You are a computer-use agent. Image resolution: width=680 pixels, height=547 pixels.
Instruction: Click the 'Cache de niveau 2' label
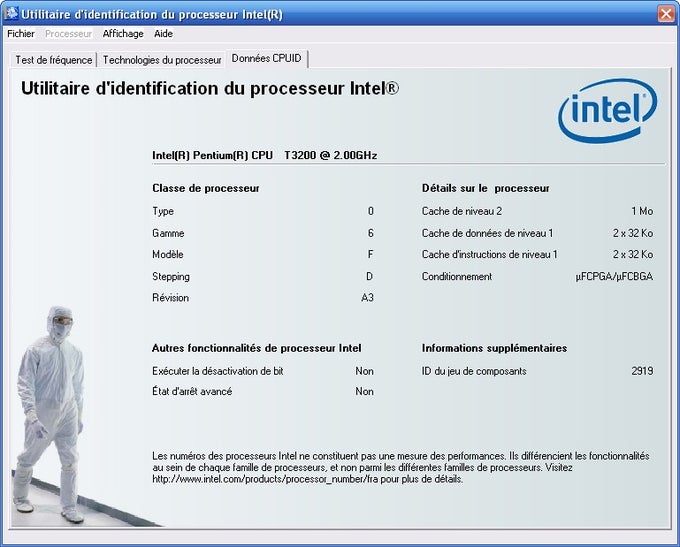[462, 211]
